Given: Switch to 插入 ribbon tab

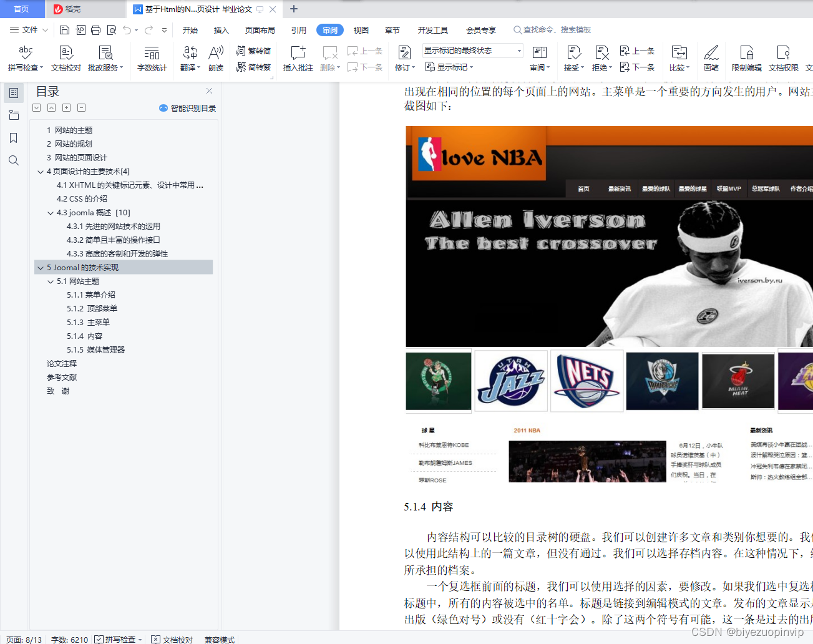Looking at the screenshot, I should pyautogui.click(x=222, y=30).
